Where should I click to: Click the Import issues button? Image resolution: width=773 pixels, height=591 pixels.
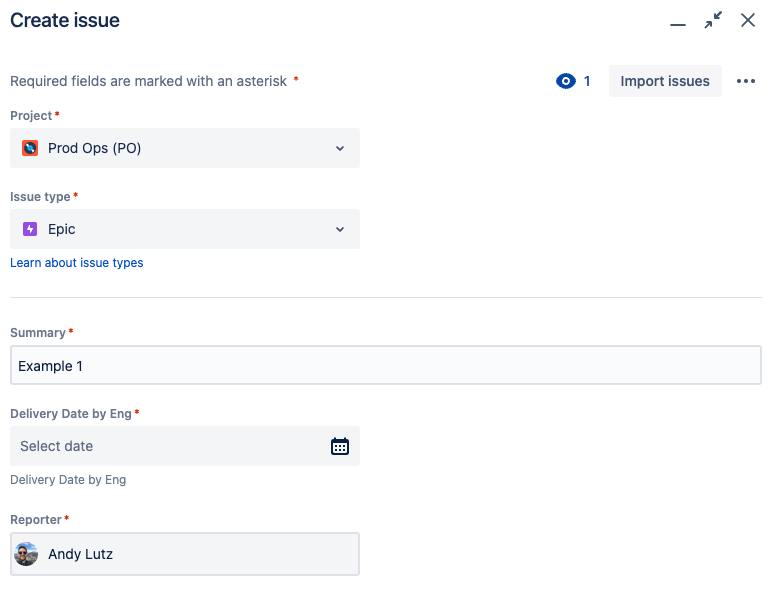coord(665,81)
